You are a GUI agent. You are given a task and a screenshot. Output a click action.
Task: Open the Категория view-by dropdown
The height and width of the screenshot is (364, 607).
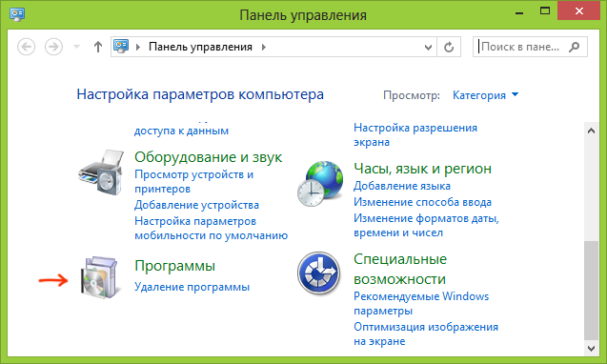pos(485,95)
